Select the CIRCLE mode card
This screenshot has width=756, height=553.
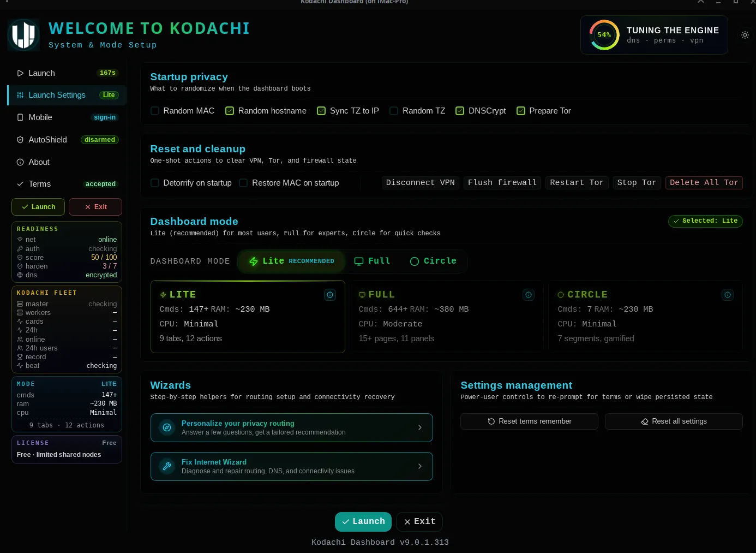[x=646, y=317]
